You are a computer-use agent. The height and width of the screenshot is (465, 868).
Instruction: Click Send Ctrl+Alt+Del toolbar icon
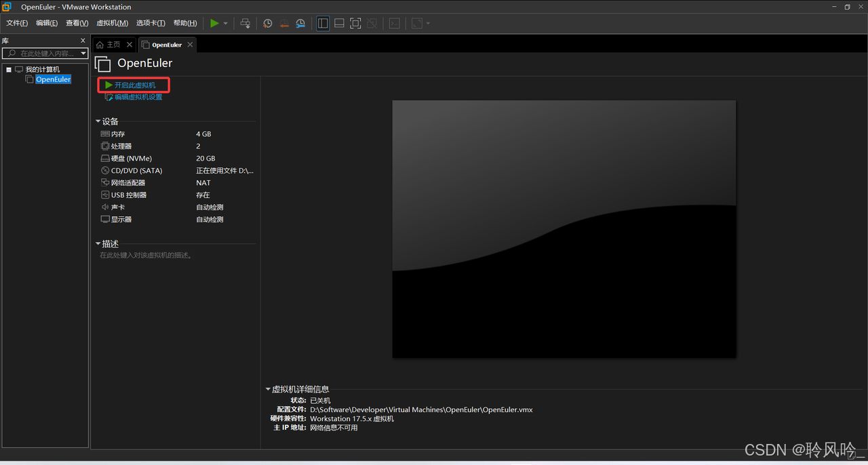(x=245, y=23)
